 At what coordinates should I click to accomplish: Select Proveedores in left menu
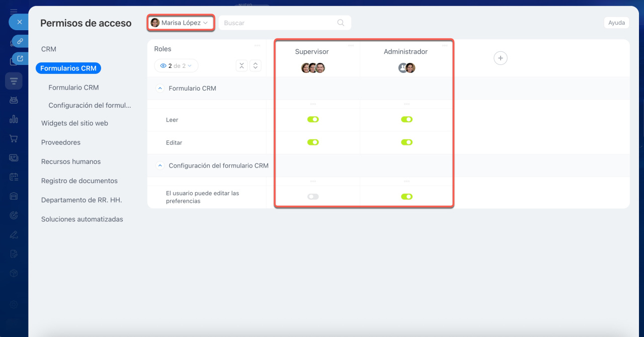(61, 142)
